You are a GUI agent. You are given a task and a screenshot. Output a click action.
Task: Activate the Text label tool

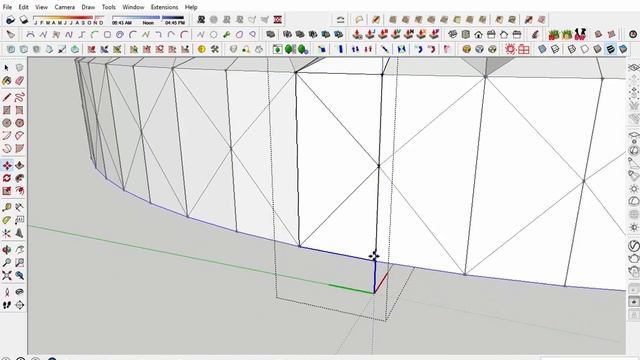[19, 220]
